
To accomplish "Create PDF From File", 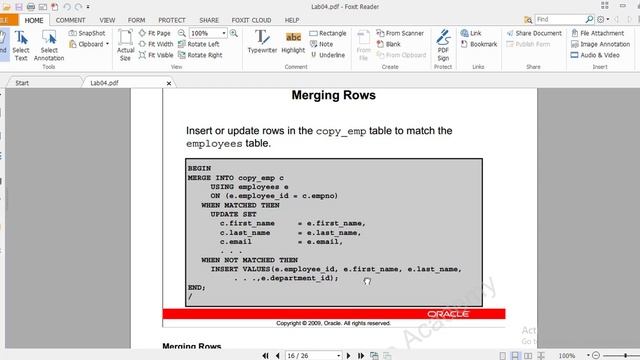I will click(363, 46).
